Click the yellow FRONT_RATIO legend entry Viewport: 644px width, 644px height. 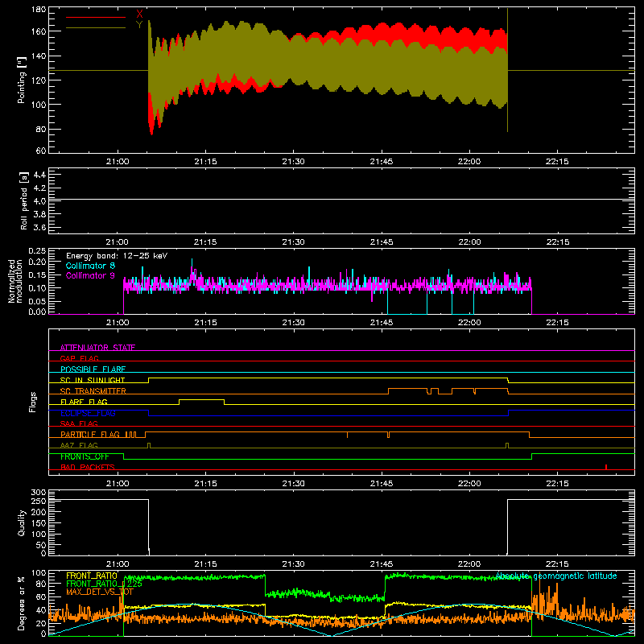(92, 576)
